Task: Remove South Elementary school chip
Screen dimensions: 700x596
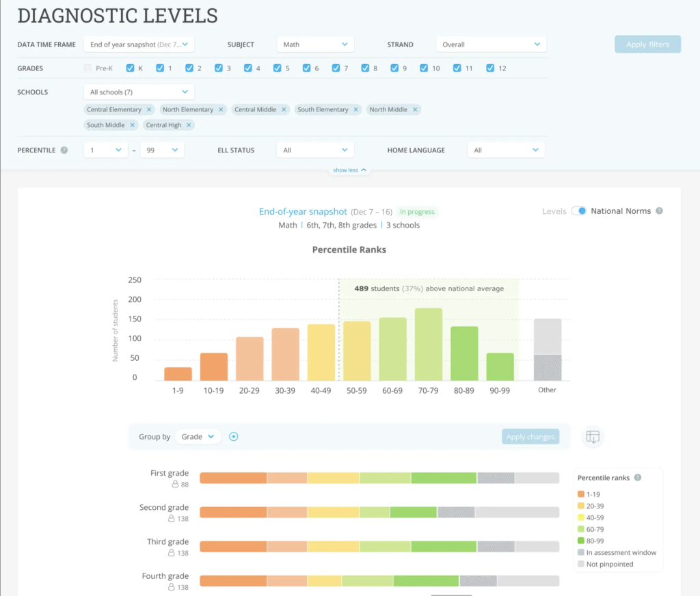Action: (355, 109)
